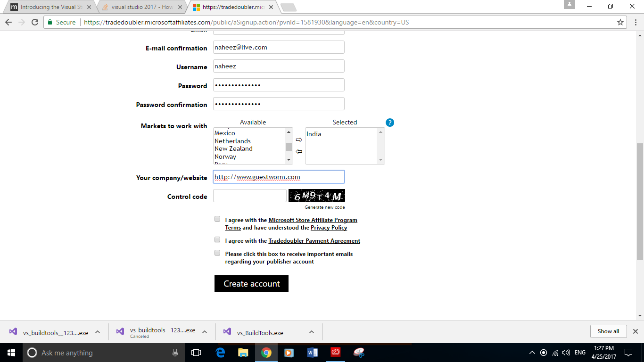Reload the page with the refresh icon
This screenshot has width=644, height=362.
[35, 22]
